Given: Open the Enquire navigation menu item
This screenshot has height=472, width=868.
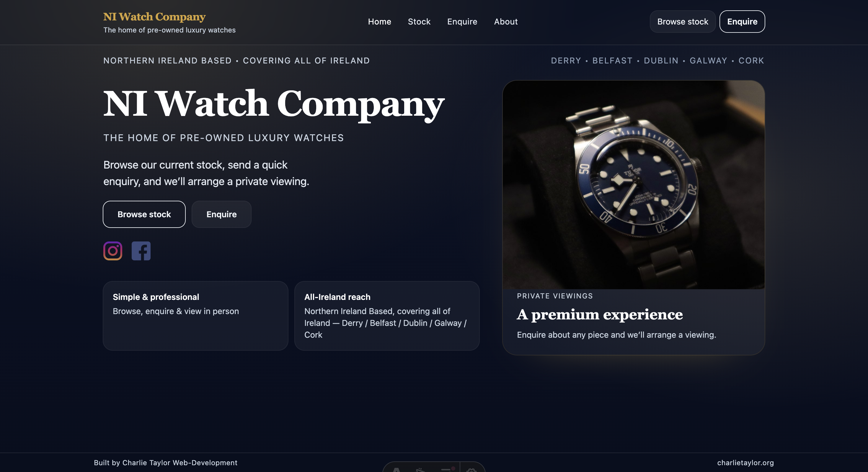Looking at the screenshot, I should (462, 22).
